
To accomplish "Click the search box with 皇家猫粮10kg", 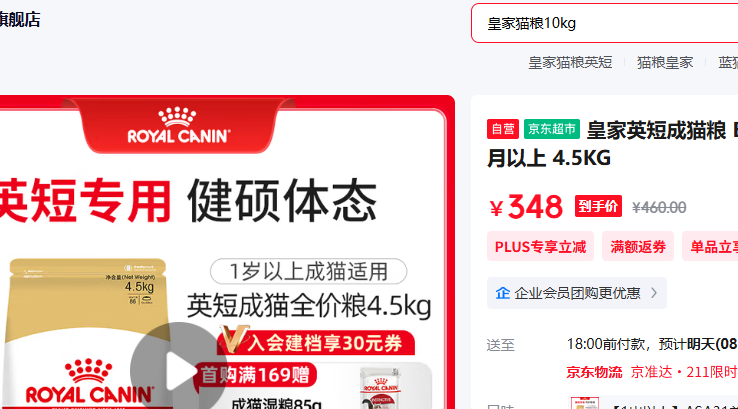I will tap(604, 23).
